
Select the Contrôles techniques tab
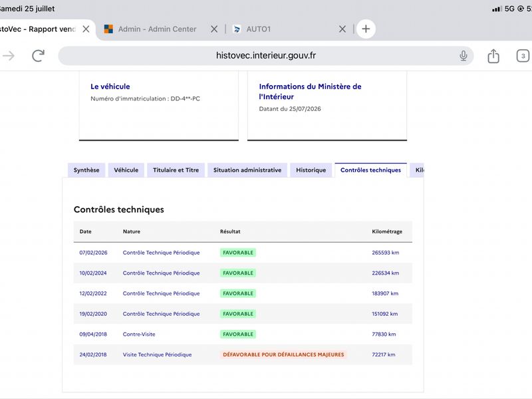[x=370, y=170]
